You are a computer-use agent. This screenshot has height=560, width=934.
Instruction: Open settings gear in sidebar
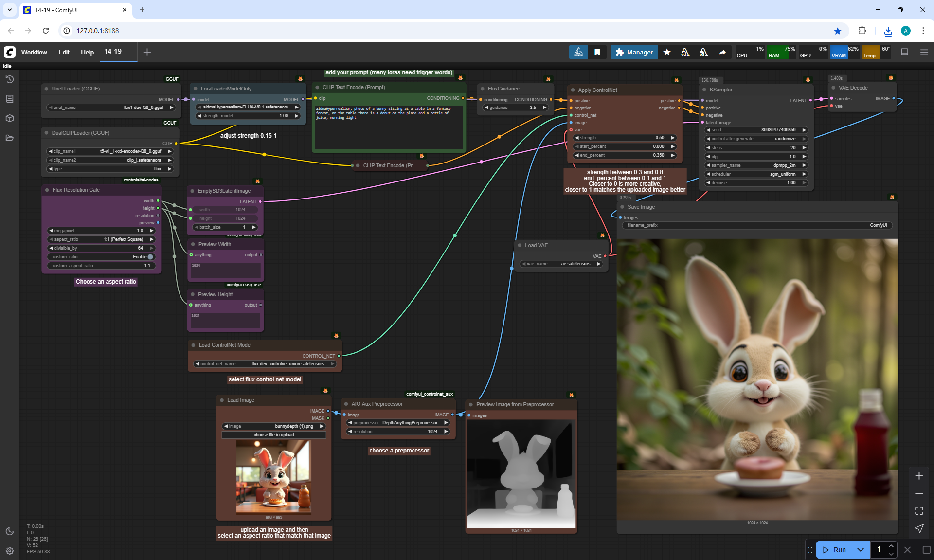[x=9, y=551]
